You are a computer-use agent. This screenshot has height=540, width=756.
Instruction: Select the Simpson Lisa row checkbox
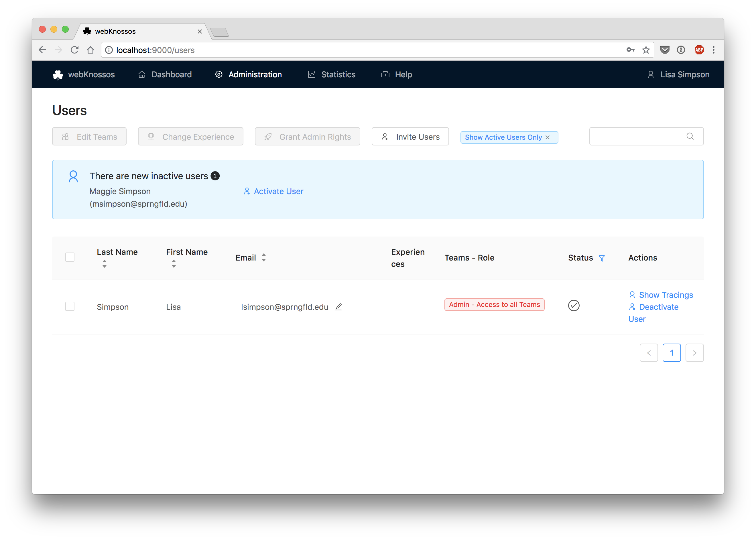[70, 306]
